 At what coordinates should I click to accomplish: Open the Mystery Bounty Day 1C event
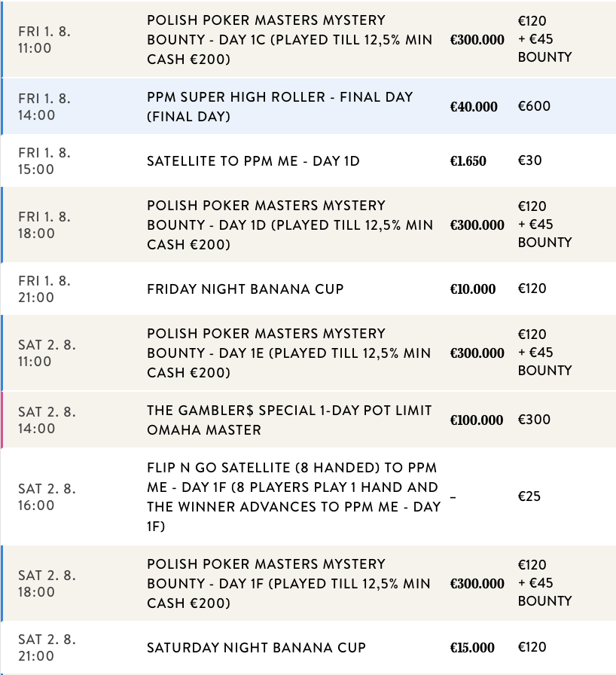(x=289, y=39)
